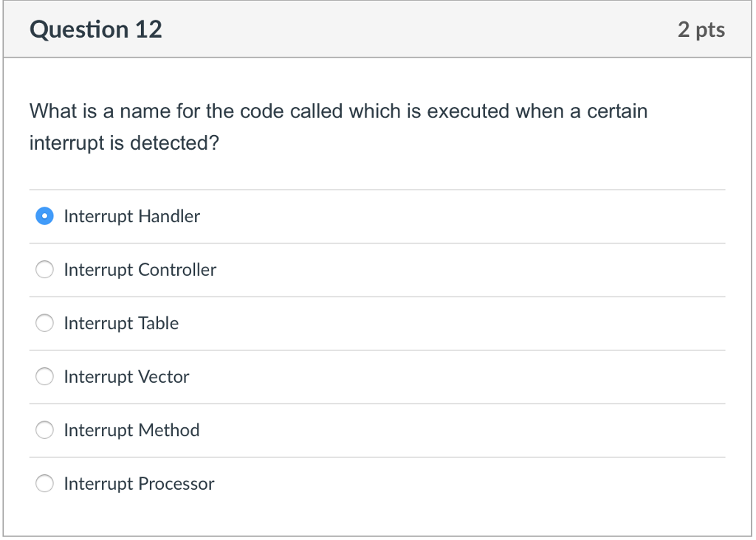Select the Interrupt Table radio button
Viewport: 756px width, 540px height.
pyautogui.click(x=44, y=323)
